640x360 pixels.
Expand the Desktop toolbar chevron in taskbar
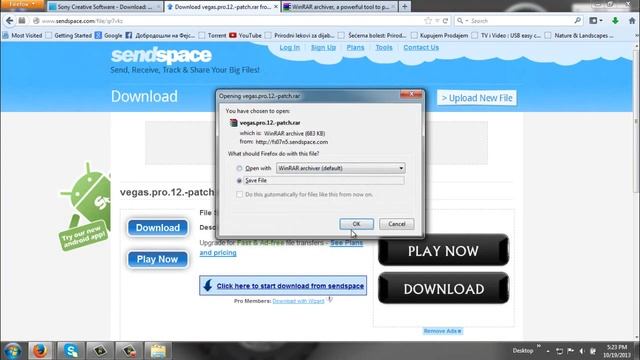click(539, 347)
